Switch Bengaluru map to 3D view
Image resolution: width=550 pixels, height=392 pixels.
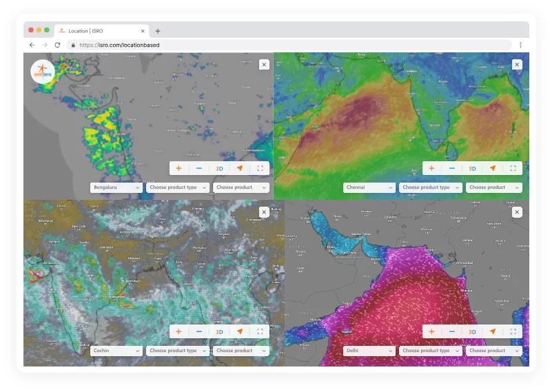[x=219, y=168]
